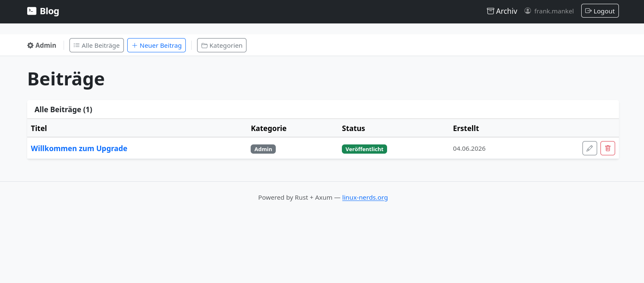Open the Kategorien section
This screenshot has width=644, height=283.
(222, 45)
